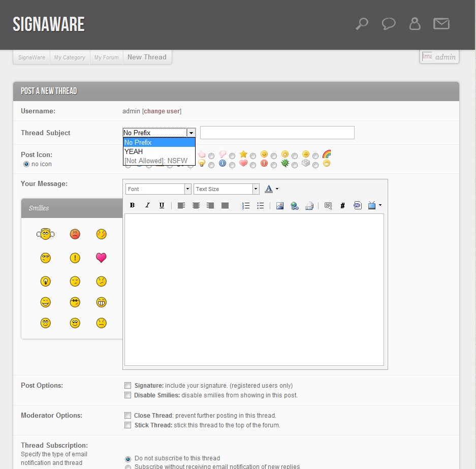Click the thumbs-down post icon image
Screen dimensions: 476x469
click(223, 154)
